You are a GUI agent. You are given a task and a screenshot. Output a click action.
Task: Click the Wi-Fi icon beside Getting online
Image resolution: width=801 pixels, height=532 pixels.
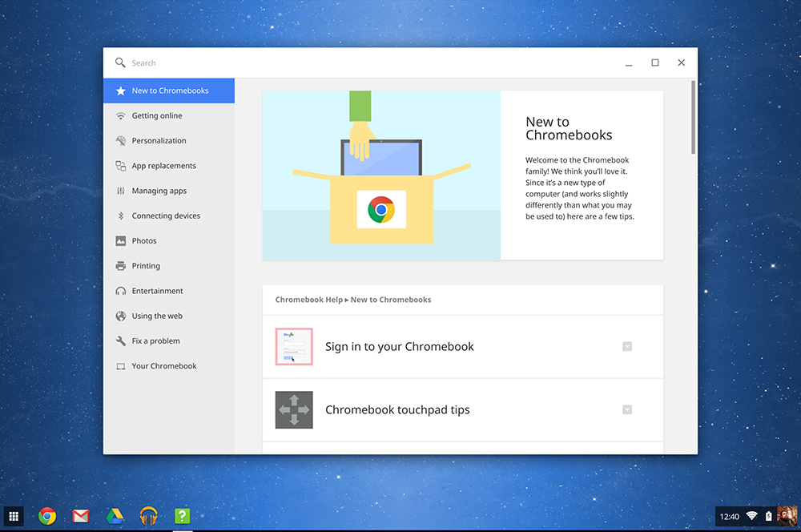tap(121, 116)
